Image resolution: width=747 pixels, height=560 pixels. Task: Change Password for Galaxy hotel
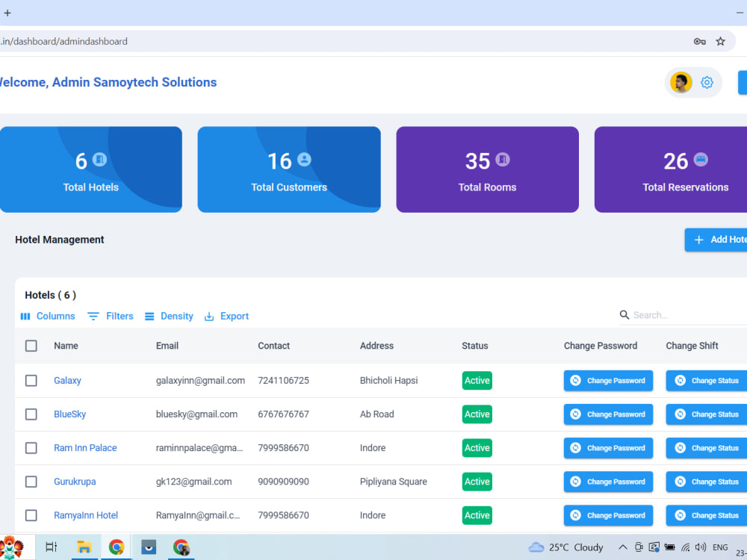tap(608, 381)
